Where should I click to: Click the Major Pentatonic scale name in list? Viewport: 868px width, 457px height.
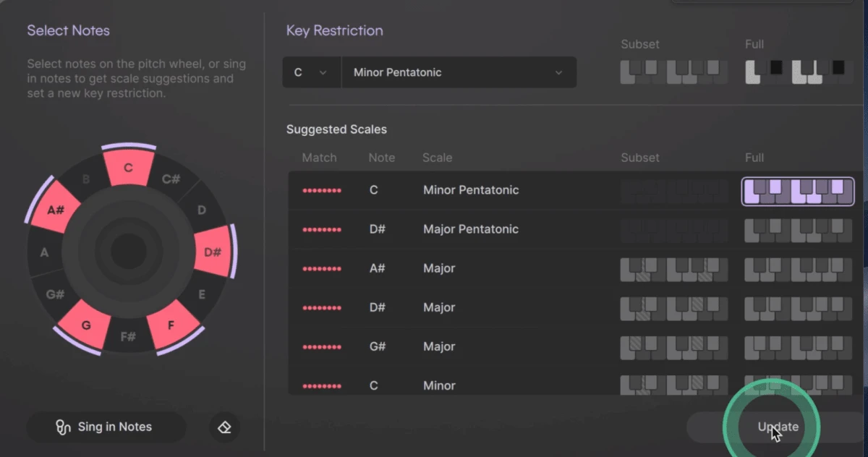point(471,229)
